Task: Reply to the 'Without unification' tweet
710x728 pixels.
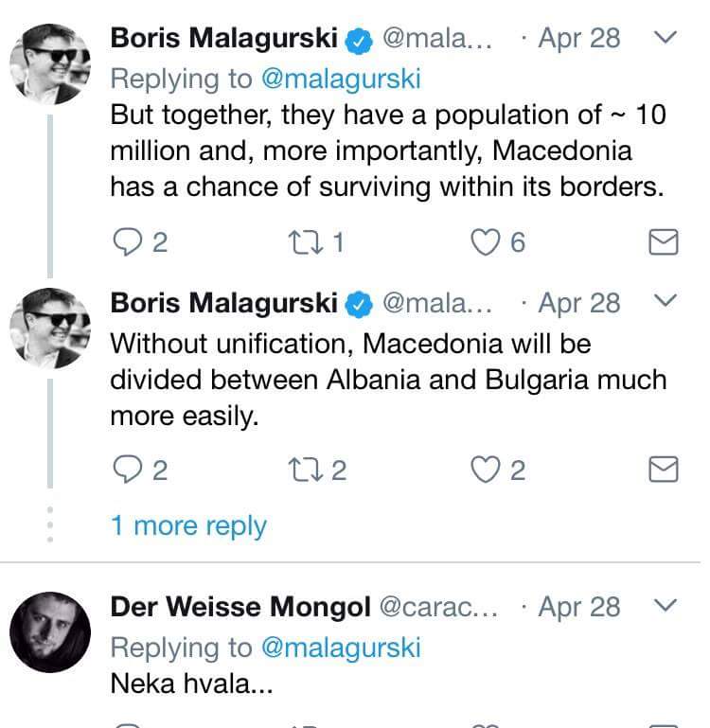Action: [x=126, y=470]
